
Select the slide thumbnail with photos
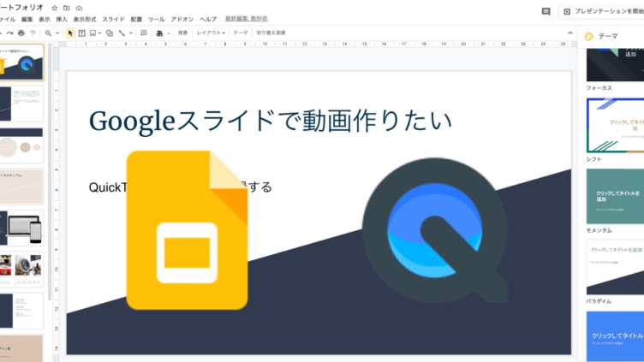21,270
